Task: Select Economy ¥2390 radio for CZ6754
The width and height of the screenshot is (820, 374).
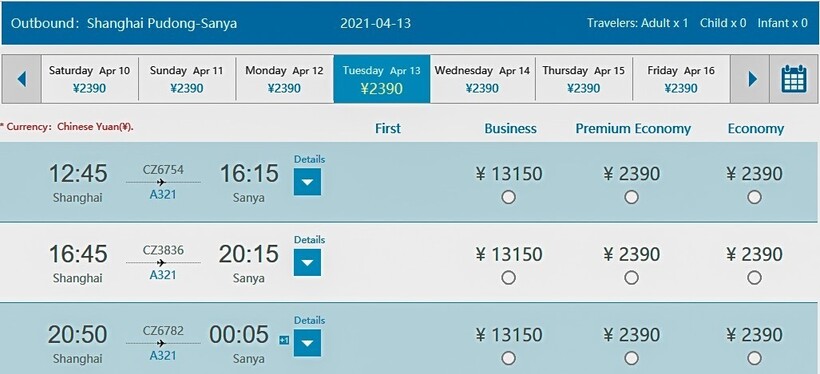Action: (x=754, y=197)
